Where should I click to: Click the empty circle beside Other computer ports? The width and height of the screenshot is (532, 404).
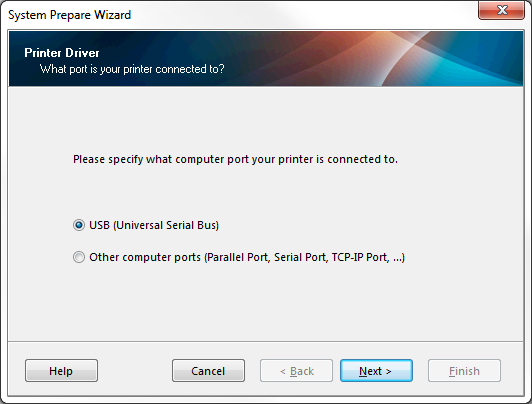coord(79,257)
